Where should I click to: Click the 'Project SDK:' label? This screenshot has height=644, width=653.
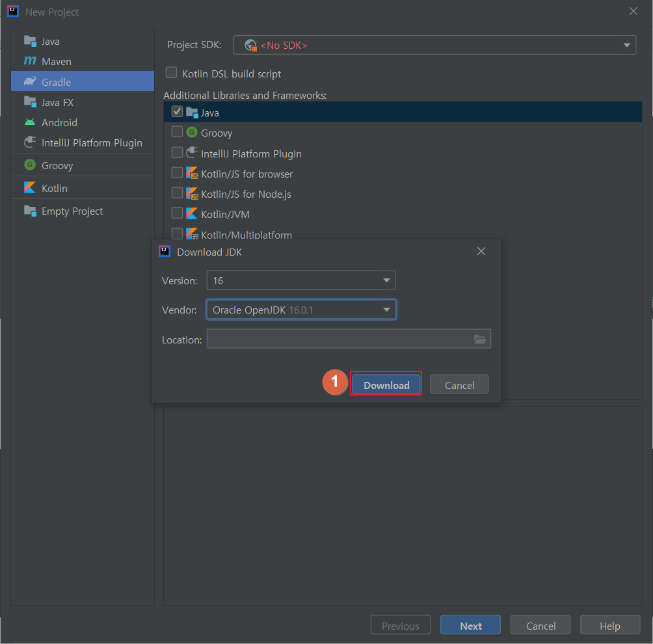(x=194, y=45)
